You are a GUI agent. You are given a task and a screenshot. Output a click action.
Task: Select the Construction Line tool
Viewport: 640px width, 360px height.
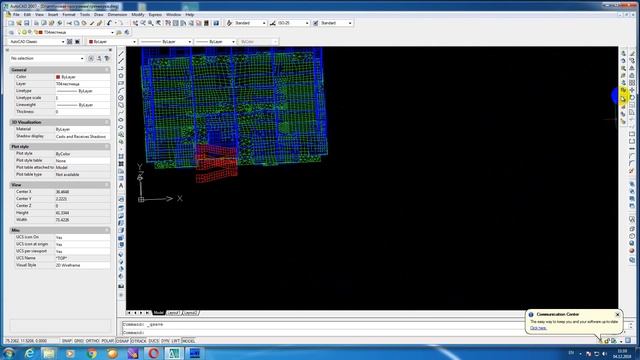[x=121, y=61]
